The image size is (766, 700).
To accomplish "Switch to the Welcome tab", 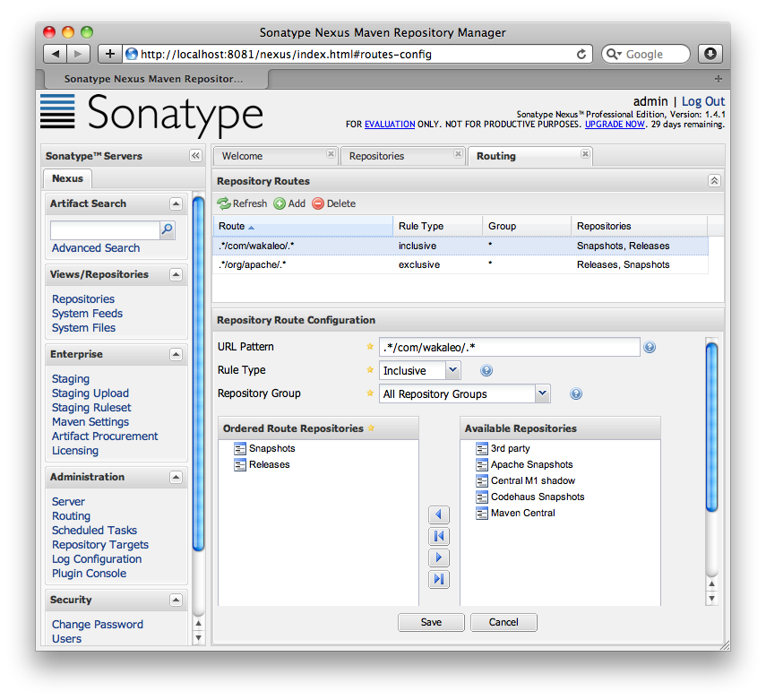I will pyautogui.click(x=242, y=156).
